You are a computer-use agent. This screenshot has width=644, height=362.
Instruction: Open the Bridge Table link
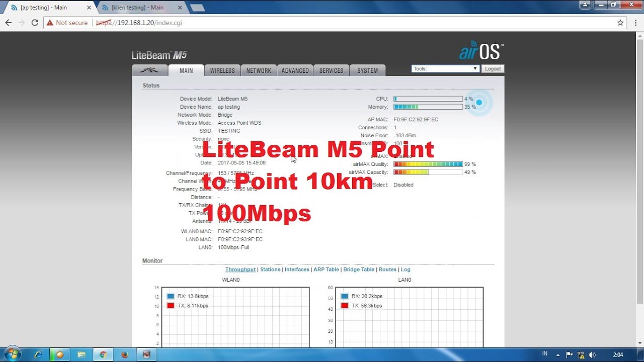pos(359,269)
